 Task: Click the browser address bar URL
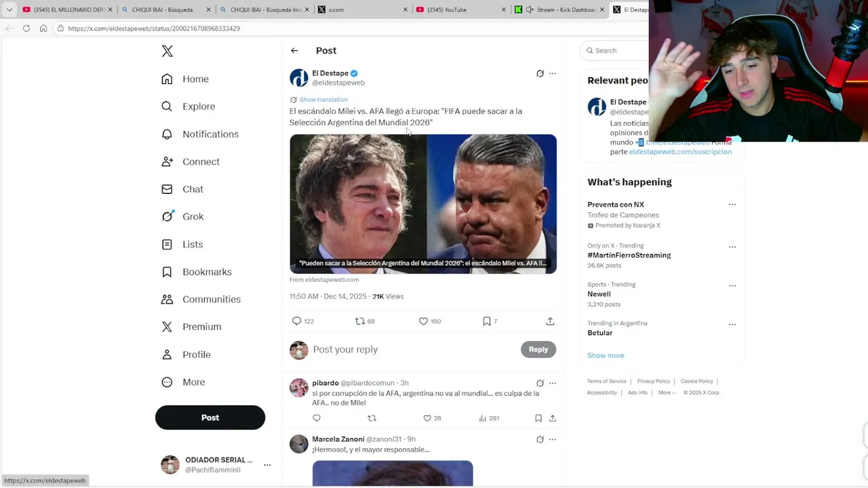tap(154, 28)
